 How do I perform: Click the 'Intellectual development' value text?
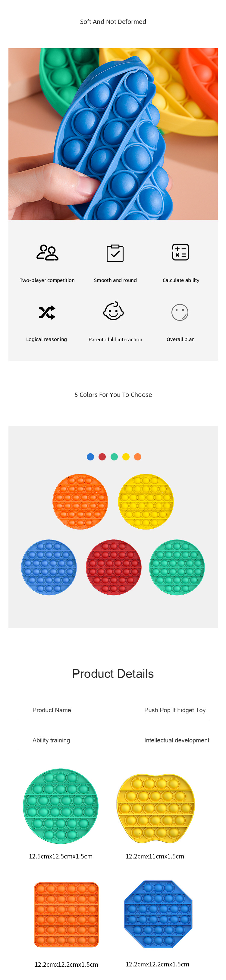coord(177,740)
